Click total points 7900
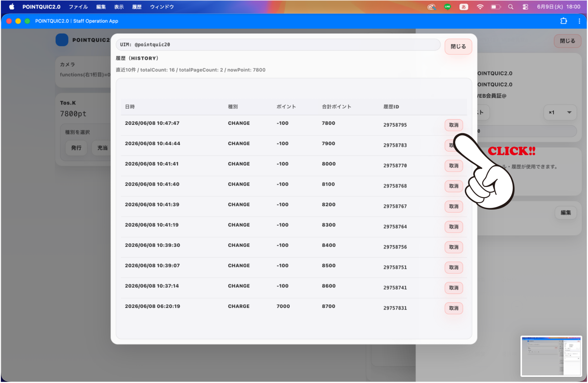This screenshot has height=383, width=588. tap(329, 144)
